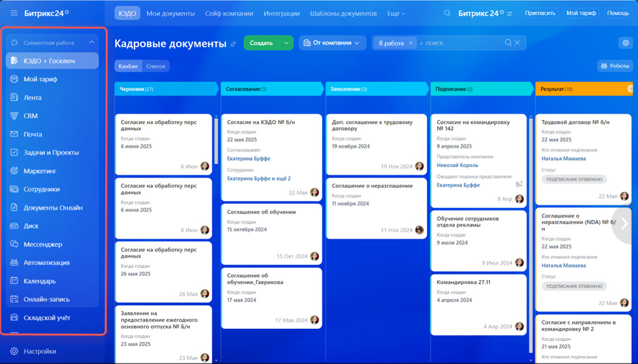Viewport: 638px width, 364px height.
Task: Click the Пригласить button
Action: (540, 13)
